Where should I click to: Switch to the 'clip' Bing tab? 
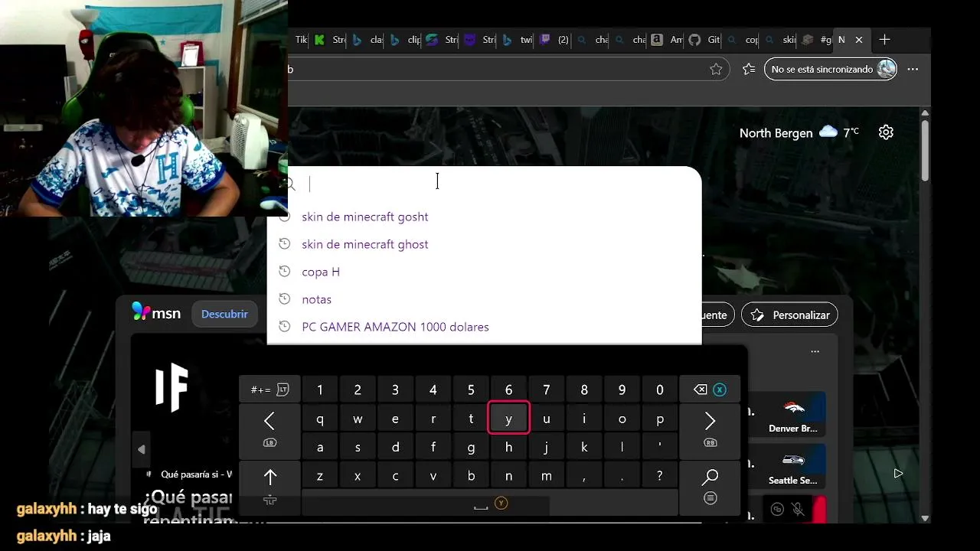405,40
